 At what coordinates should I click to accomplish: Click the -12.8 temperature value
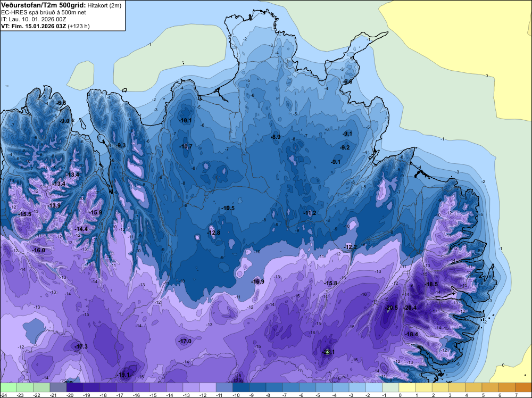pos(213,233)
